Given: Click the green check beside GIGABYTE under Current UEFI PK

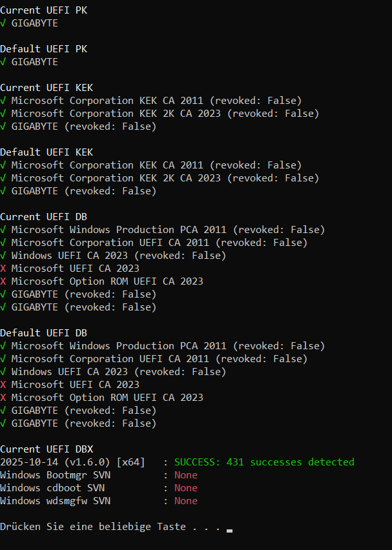Looking at the screenshot, I should point(3,23).
